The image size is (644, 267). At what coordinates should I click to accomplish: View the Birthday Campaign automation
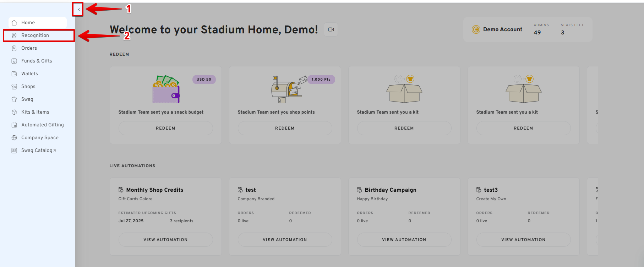click(x=404, y=240)
